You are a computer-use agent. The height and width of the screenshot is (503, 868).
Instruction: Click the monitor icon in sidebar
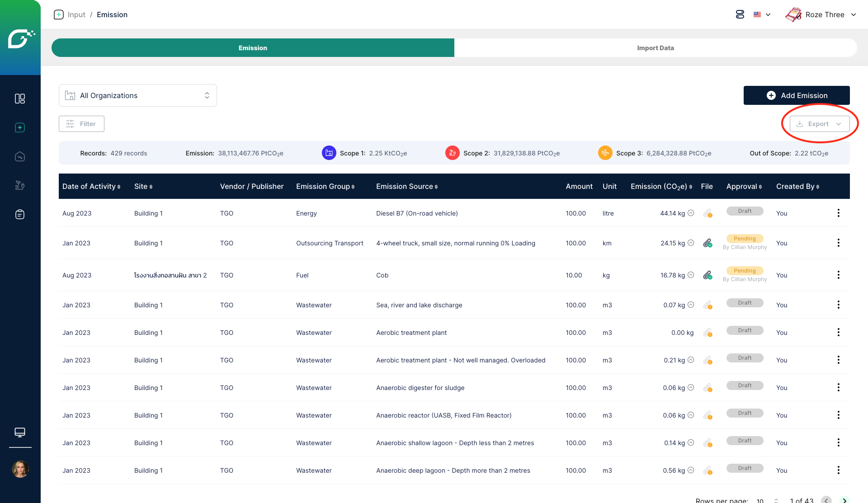[x=20, y=432]
